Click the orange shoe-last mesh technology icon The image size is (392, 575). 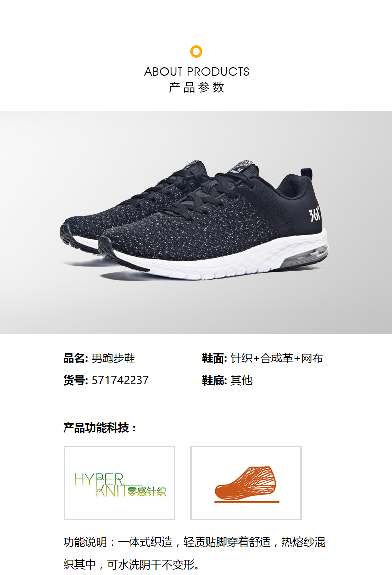tap(246, 483)
